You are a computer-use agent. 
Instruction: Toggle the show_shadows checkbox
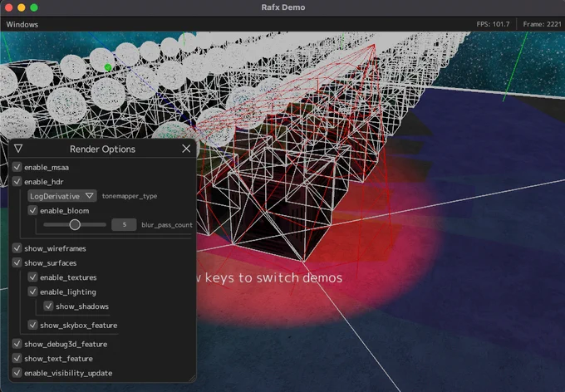(49, 306)
